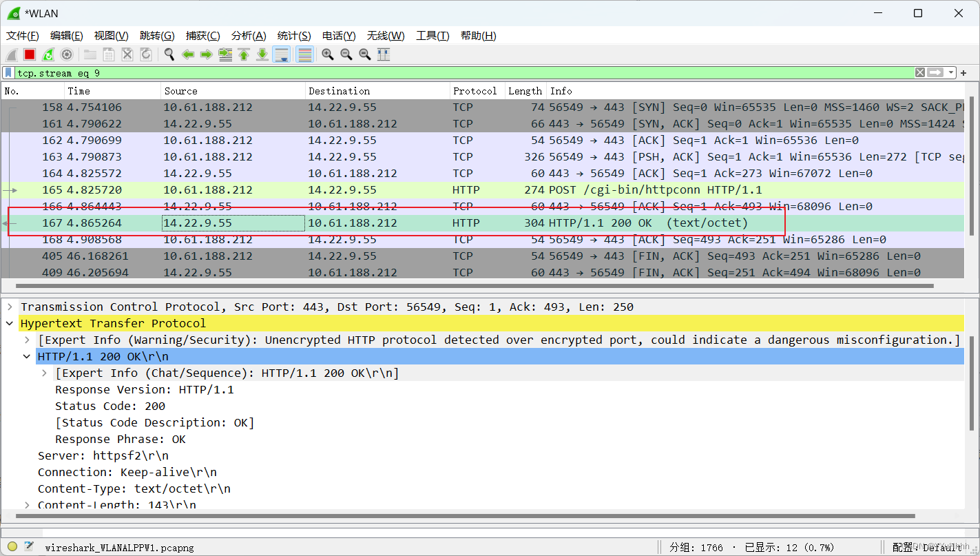Open the 捕获(C) menu
The image size is (980, 556).
202,36
